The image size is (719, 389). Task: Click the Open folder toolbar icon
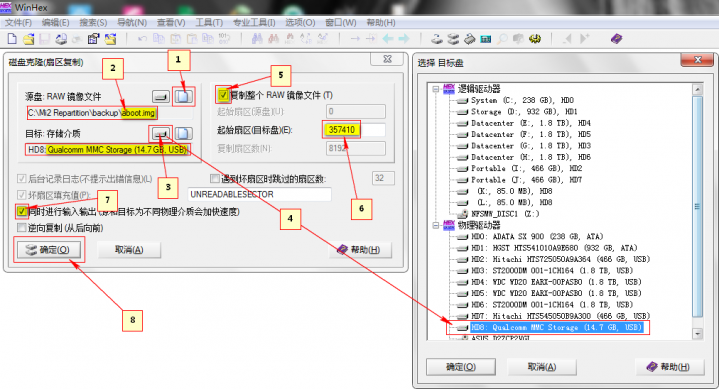pyautogui.click(x=28, y=39)
